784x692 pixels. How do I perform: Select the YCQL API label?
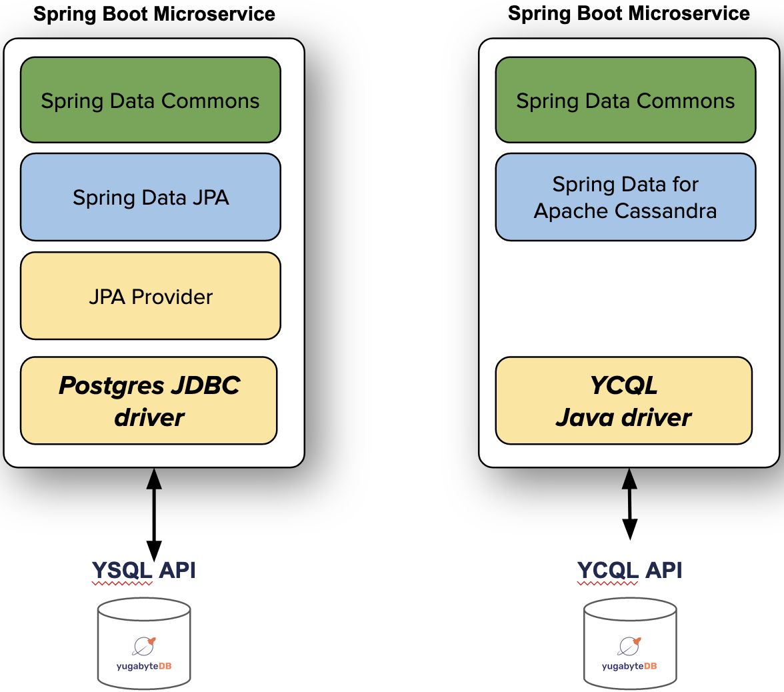(629, 570)
